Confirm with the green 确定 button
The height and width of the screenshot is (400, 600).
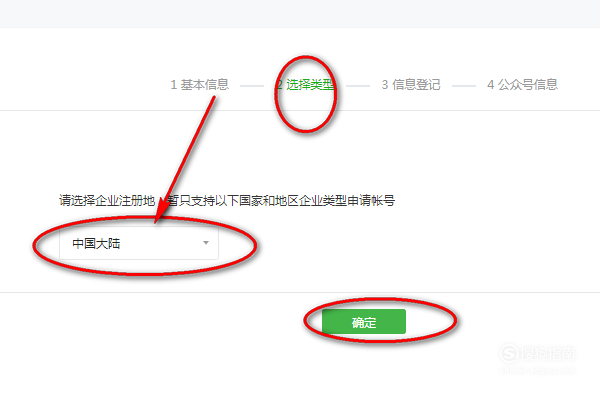click(x=364, y=322)
